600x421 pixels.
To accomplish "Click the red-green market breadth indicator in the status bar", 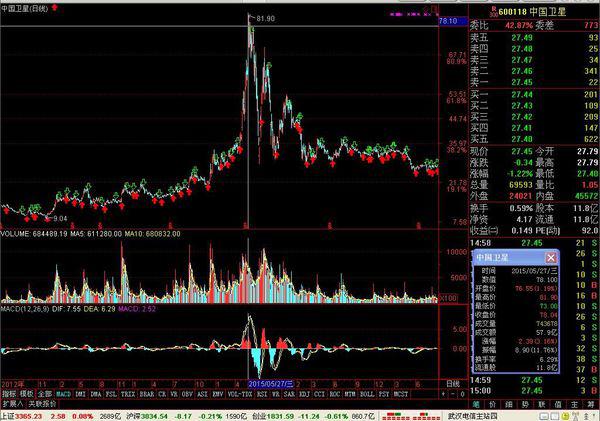I will pos(410,416).
